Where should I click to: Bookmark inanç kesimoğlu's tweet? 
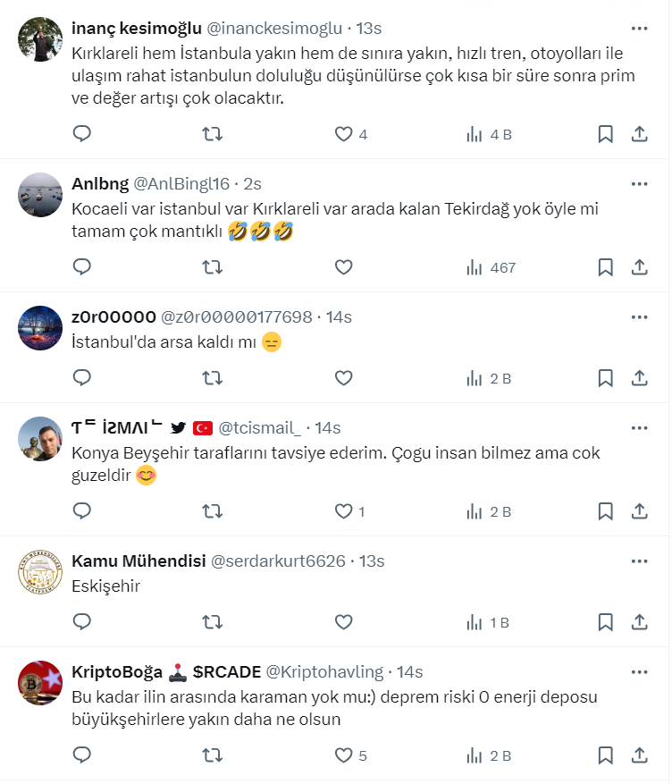point(605,134)
